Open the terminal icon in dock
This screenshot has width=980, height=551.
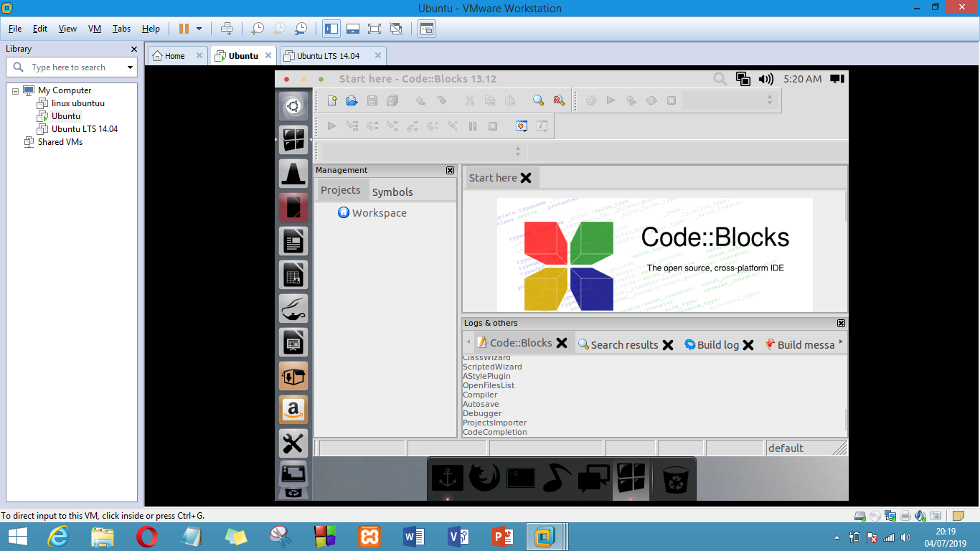tap(522, 477)
